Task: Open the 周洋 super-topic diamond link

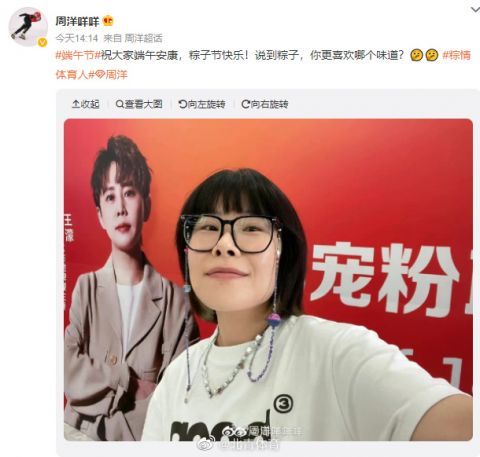Action: [x=111, y=74]
